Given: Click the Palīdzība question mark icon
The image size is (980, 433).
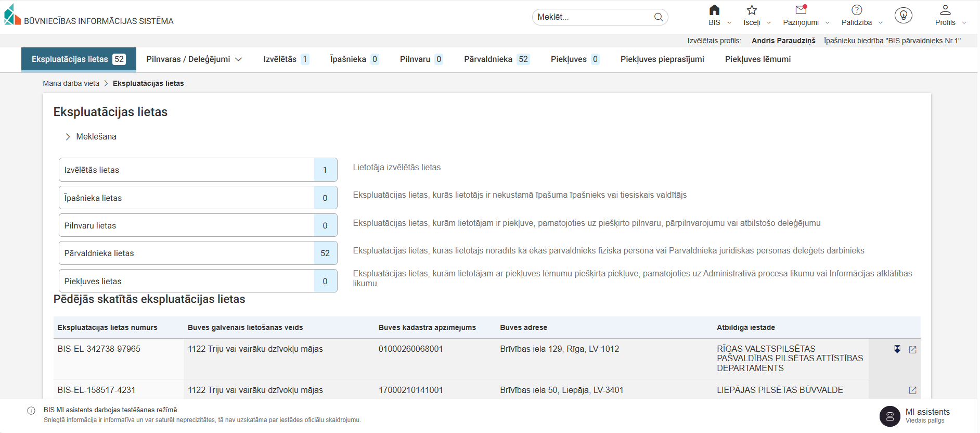Looking at the screenshot, I should [857, 10].
